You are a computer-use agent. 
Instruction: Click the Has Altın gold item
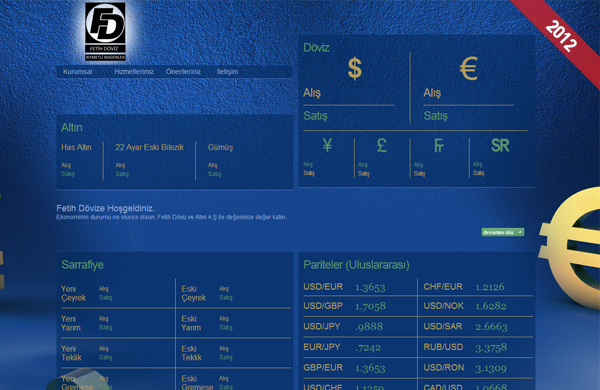(x=77, y=147)
